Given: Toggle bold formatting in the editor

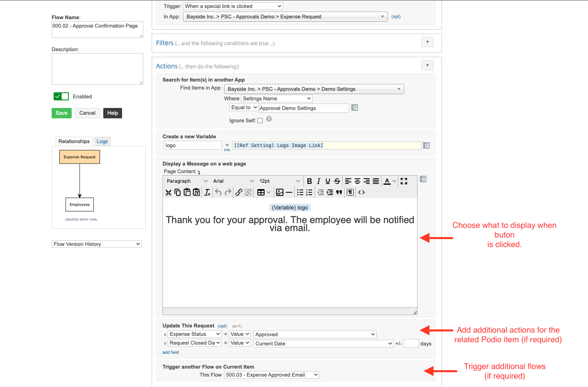Looking at the screenshot, I should coord(309,181).
